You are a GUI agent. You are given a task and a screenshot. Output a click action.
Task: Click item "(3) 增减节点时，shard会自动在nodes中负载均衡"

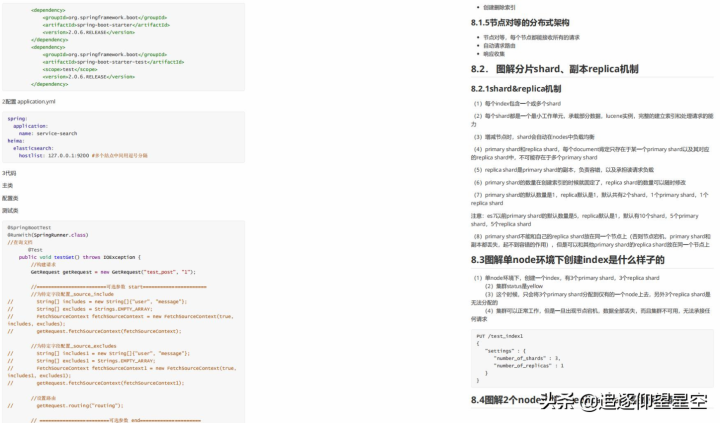[x=534, y=136]
